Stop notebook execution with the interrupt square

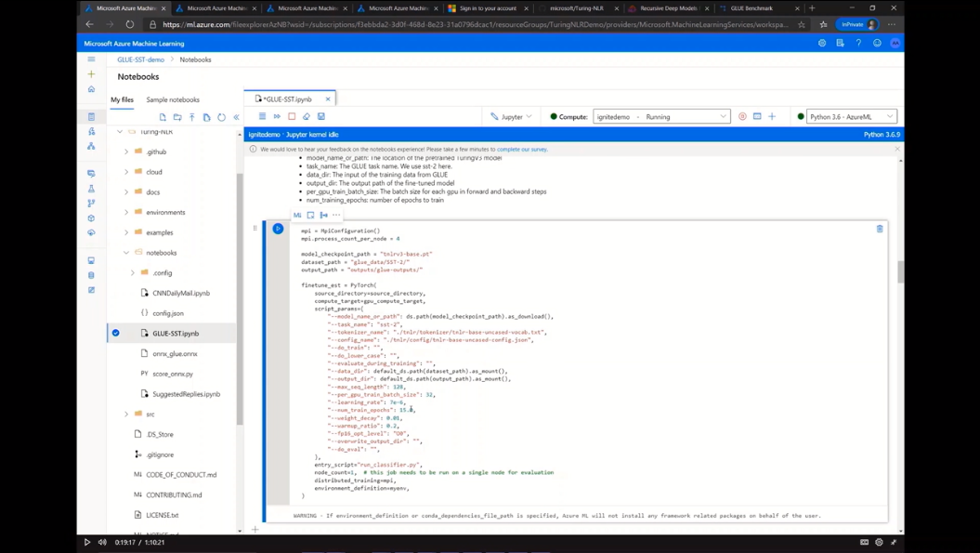(x=292, y=117)
